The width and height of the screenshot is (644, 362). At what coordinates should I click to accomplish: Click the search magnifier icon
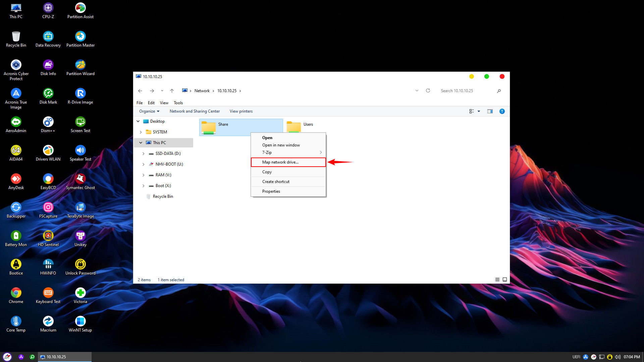pyautogui.click(x=499, y=91)
